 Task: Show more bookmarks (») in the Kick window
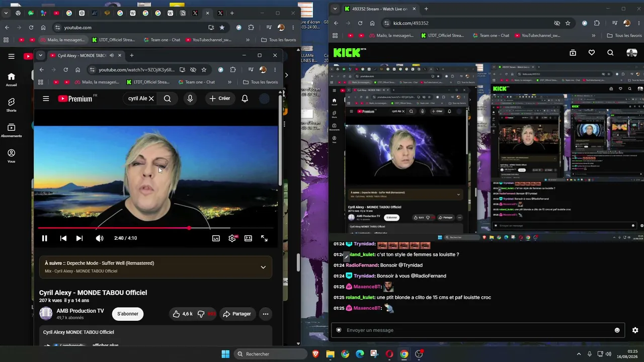point(594,36)
